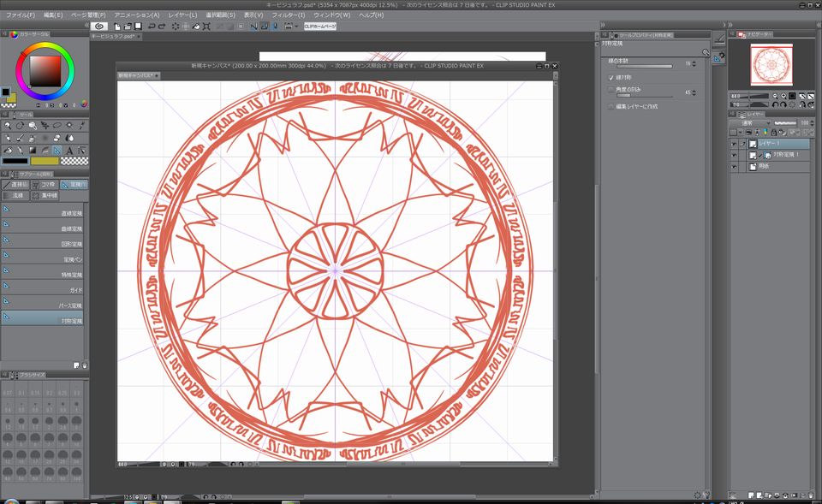The image size is (822, 504).
Task: Select the Correct Line tool
Action: pos(82,151)
